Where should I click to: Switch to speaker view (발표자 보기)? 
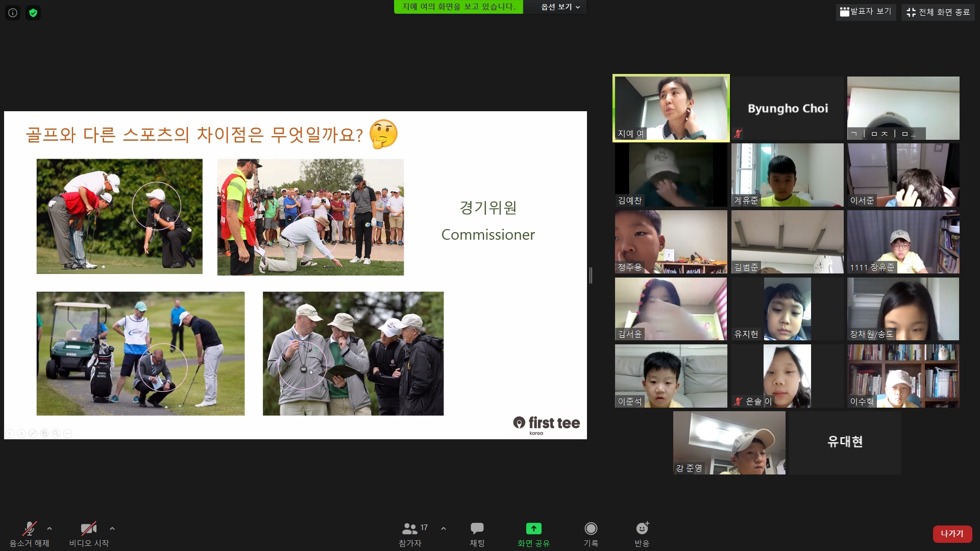pyautogui.click(x=866, y=12)
